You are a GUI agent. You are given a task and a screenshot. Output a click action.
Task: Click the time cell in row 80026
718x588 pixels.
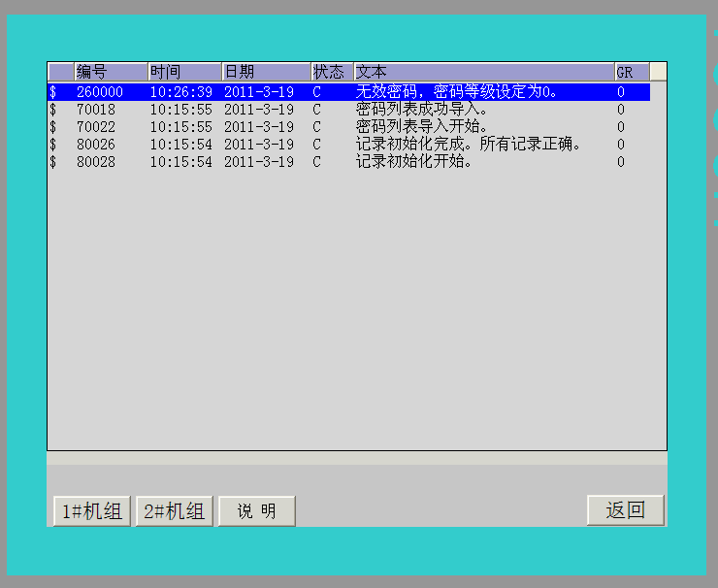click(181, 145)
